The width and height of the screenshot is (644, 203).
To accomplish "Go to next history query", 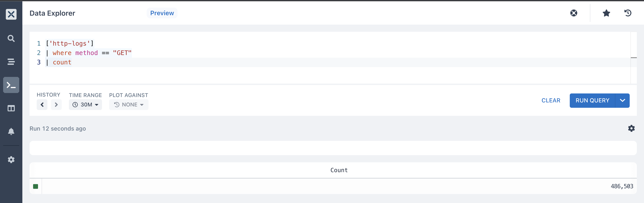I will pyautogui.click(x=56, y=104).
